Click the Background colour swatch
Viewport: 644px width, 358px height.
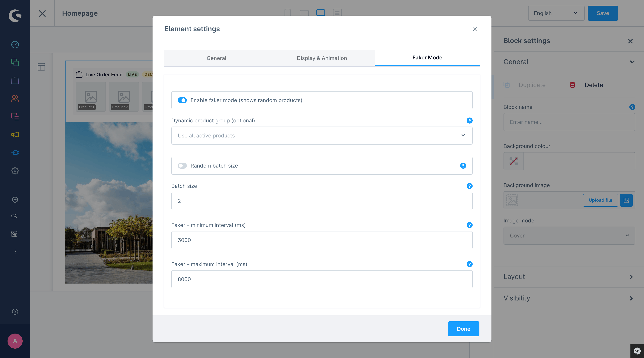514,161
